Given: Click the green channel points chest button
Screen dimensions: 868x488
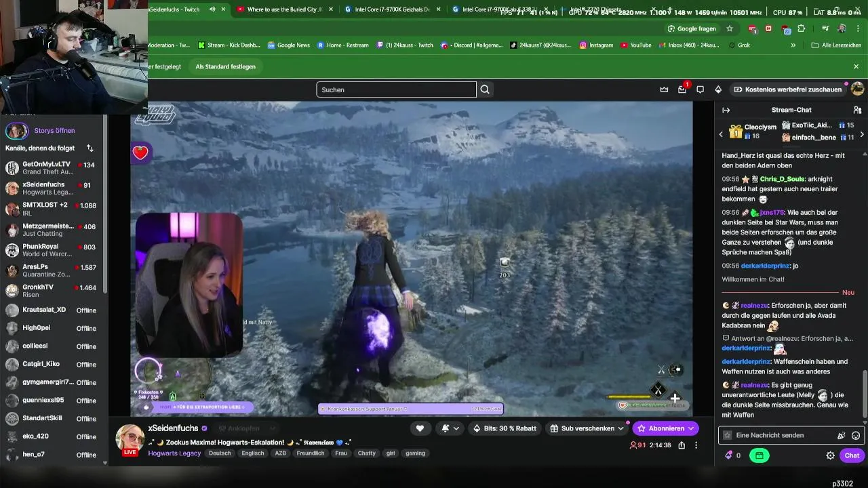Looking at the screenshot, I should point(759,455).
